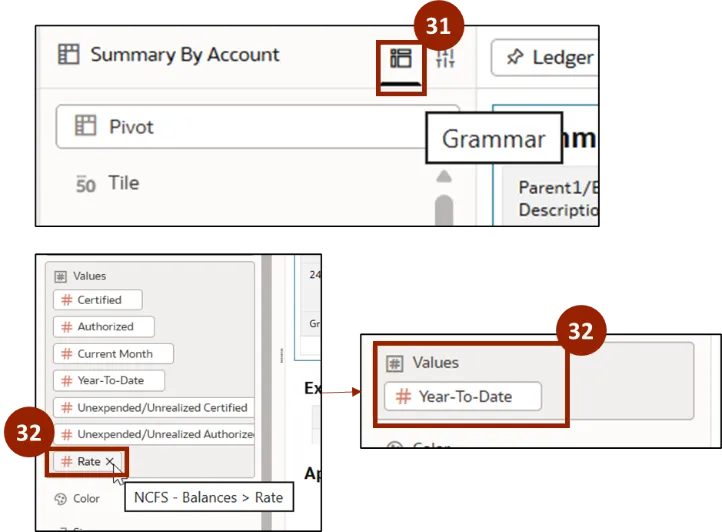Click the Tile number icon
Viewport: 722px width, 532px height.
pyautogui.click(x=86, y=184)
